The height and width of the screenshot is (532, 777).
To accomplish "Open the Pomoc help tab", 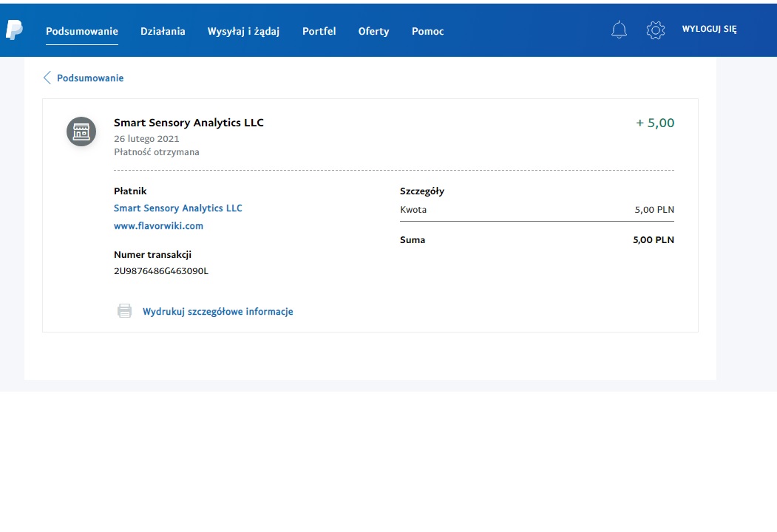I will pyautogui.click(x=427, y=31).
